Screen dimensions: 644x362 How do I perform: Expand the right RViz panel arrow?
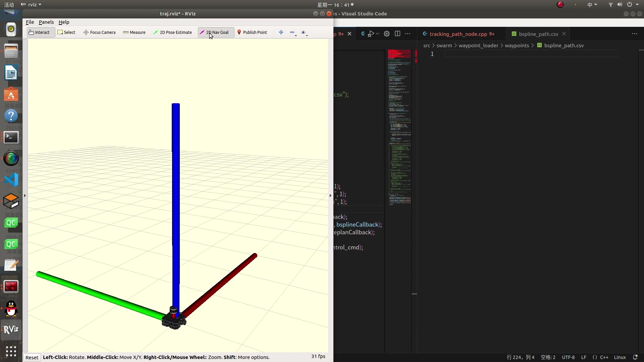tap(330, 195)
